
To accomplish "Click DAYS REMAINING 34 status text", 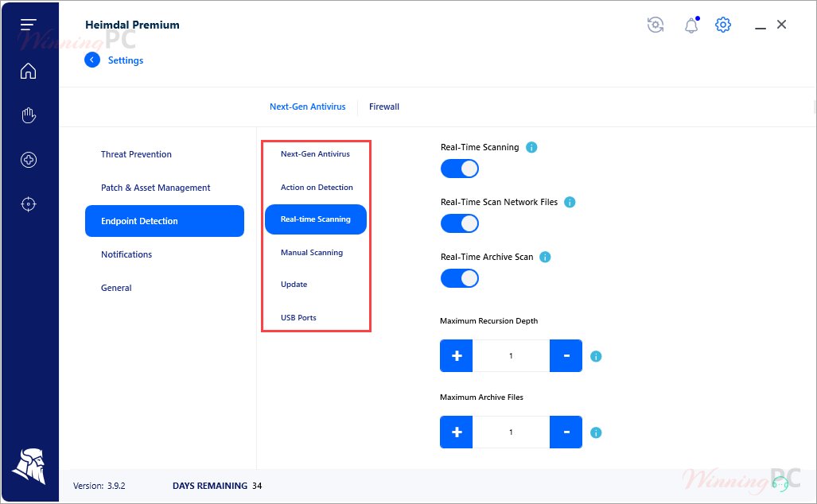I will tap(217, 486).
